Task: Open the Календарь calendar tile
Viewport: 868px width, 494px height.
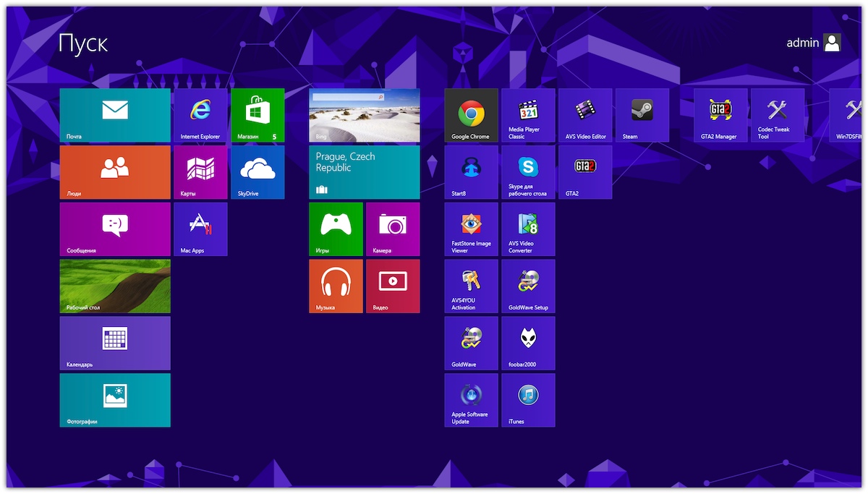Action: click(x=115, y=343)
